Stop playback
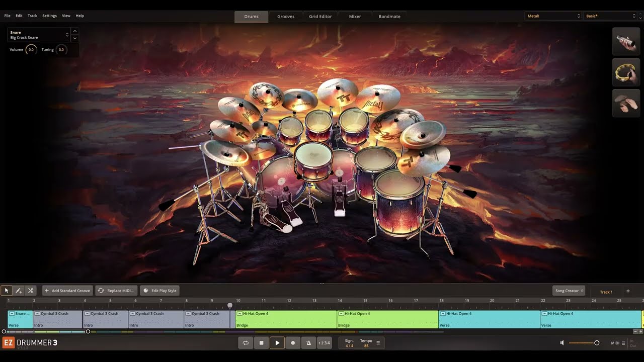The image size is (644, 362). click(x=261, y=343)
